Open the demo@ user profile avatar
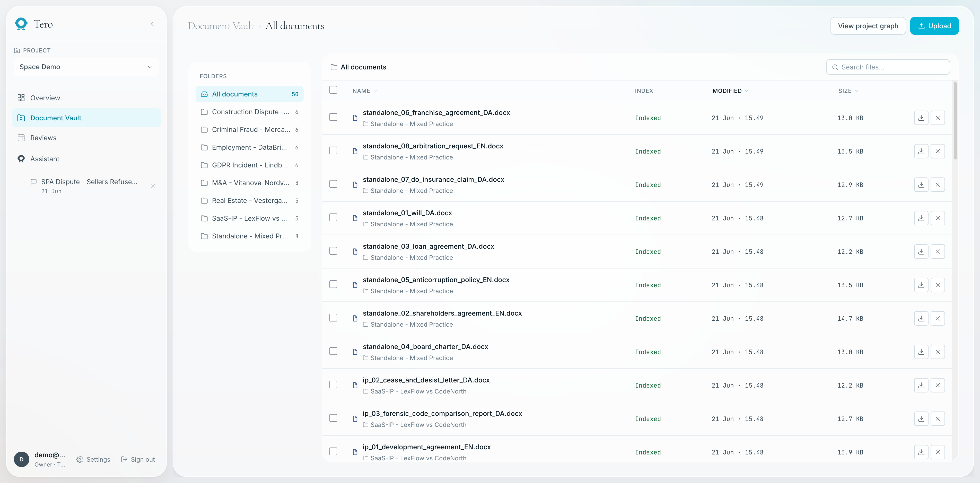 (21, 459)
